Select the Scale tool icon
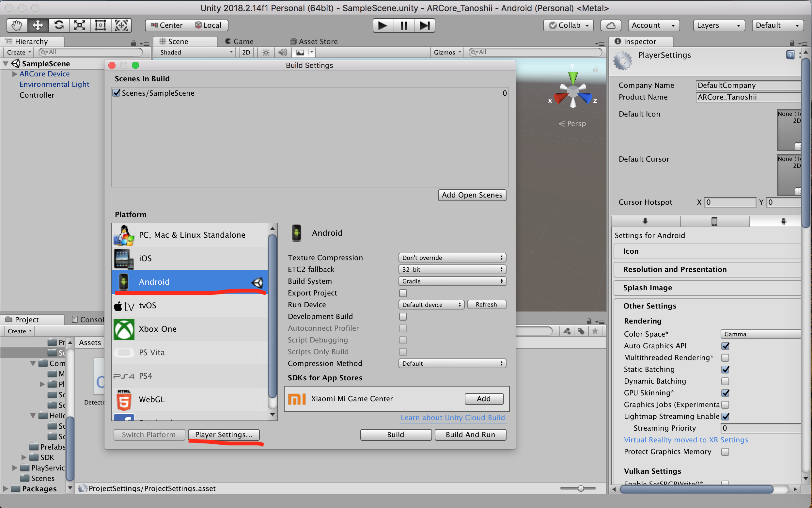812x508 pixels. tap(80, 25)
